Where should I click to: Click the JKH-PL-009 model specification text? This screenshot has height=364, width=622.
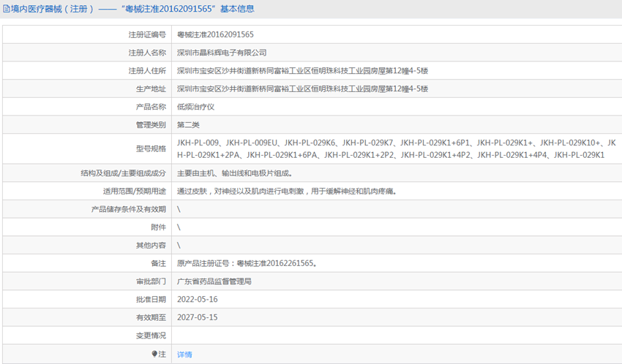(198, 143)
